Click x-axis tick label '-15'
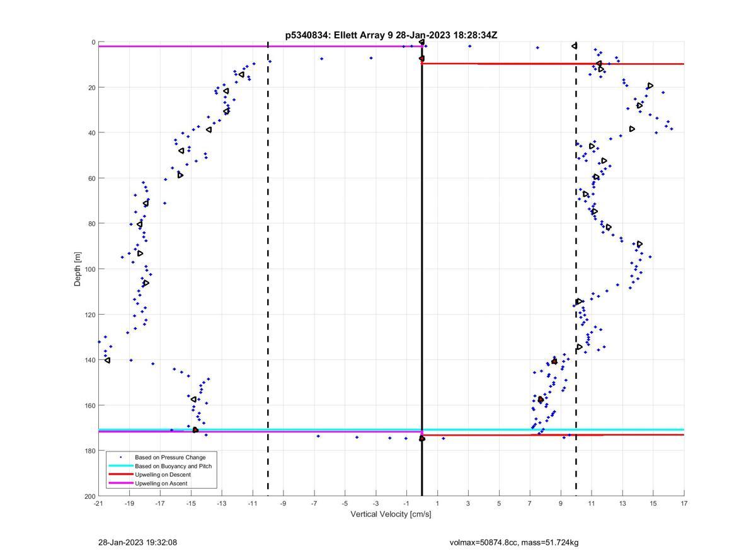The image size is (756, 558). [191, 503]
